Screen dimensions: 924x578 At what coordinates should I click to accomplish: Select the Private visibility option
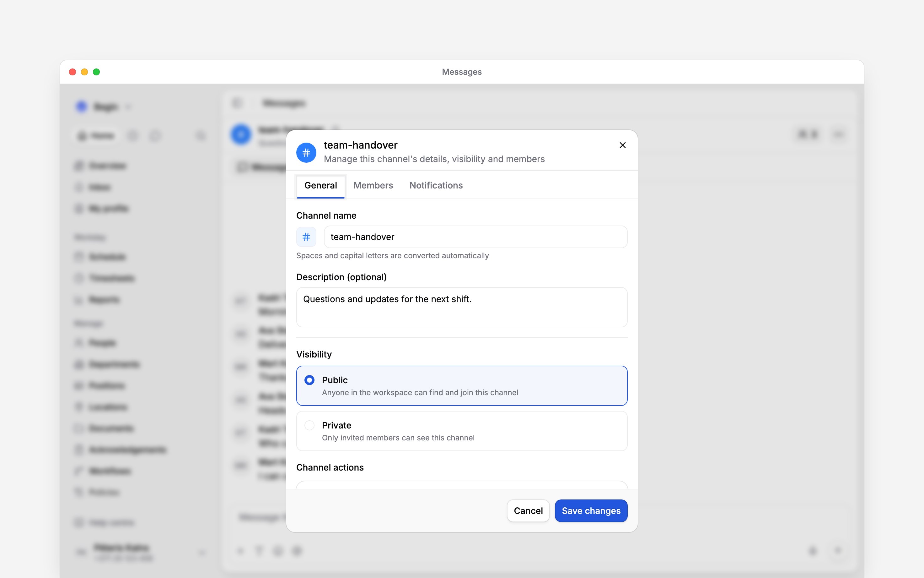462,431
